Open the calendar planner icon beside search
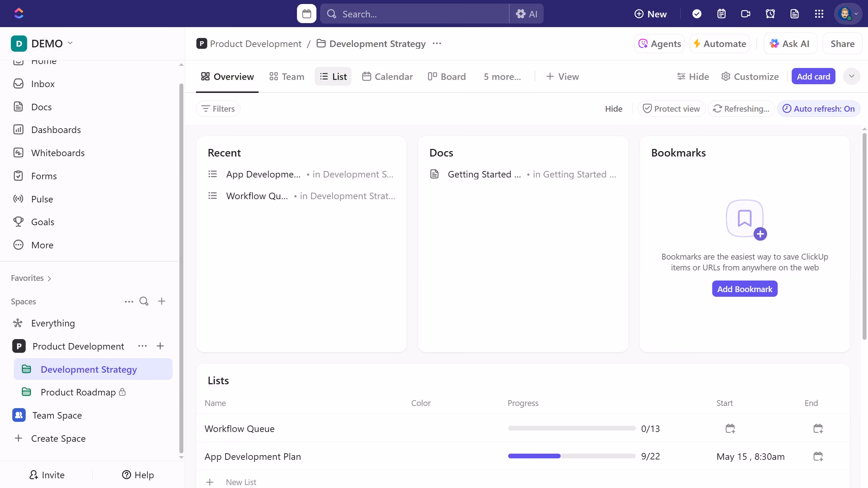 307,14
